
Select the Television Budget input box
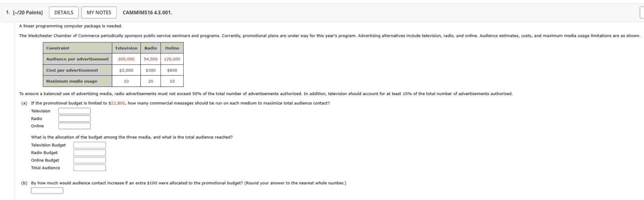pos(89,145)
